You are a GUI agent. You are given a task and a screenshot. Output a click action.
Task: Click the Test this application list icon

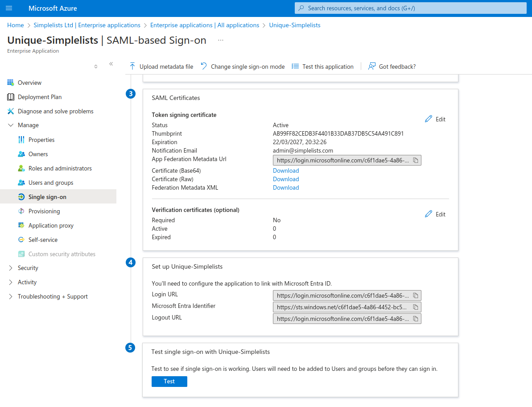point(295,66)
